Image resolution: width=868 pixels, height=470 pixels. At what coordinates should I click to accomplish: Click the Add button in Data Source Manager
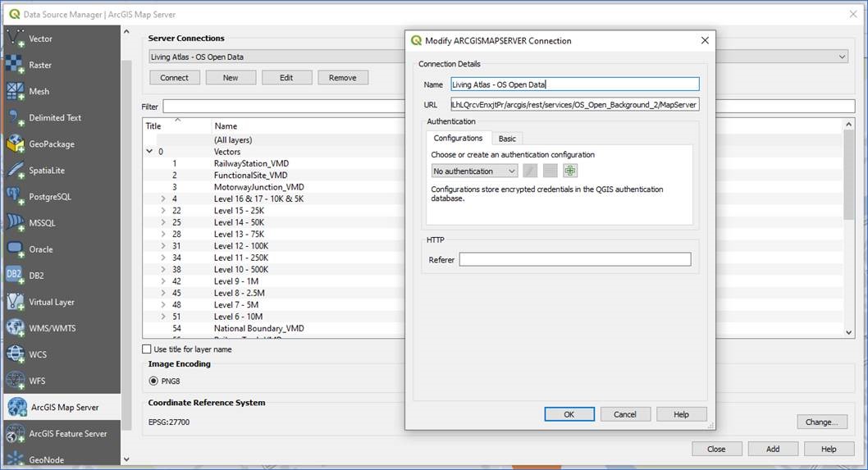773,449
